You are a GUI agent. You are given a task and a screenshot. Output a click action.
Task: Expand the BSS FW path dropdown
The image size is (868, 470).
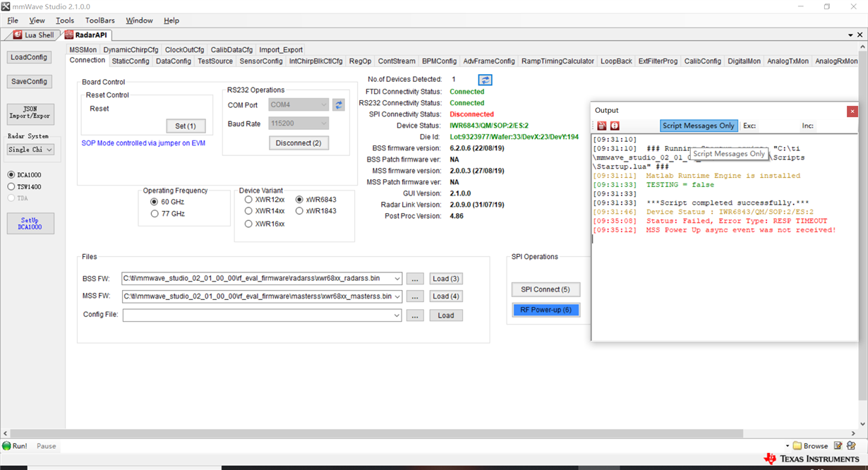point(397,279)
